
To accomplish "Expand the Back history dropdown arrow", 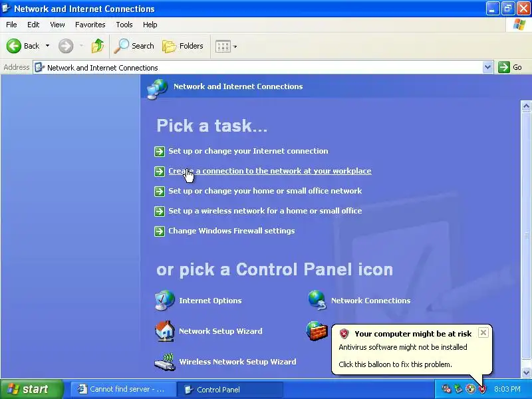I will point(47,45).
